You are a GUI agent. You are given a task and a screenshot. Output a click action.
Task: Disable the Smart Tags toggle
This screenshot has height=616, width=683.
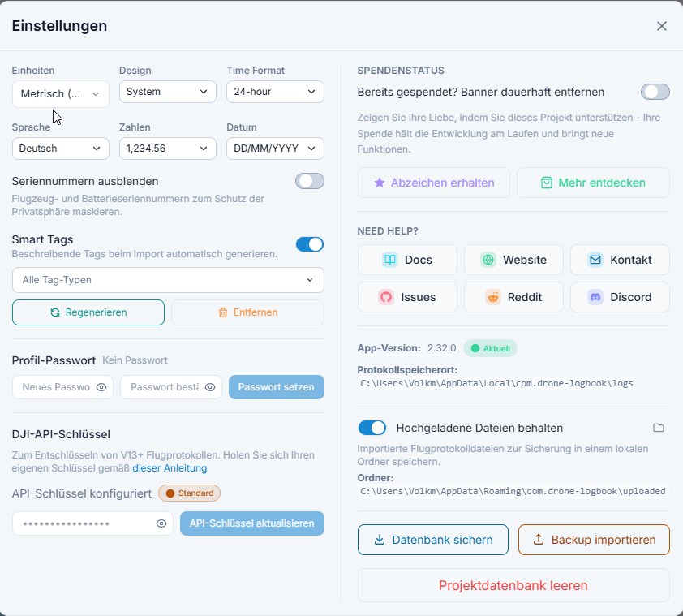(x=310, y=244)
